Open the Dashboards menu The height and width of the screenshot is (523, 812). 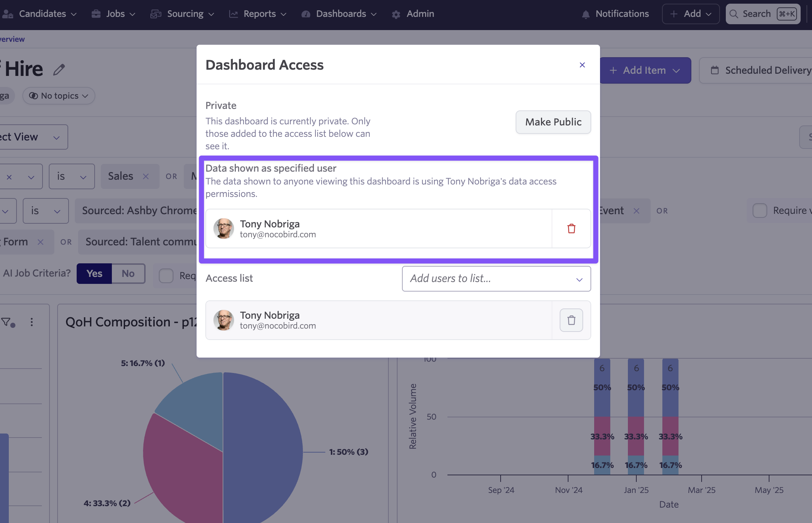click(x=339, y=14)
